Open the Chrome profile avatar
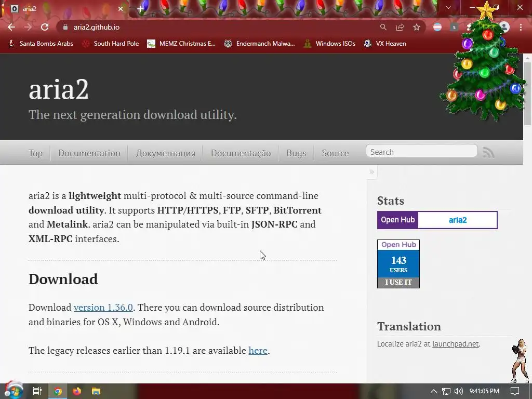Screen dimensions: 532x399 pos(504,27)
